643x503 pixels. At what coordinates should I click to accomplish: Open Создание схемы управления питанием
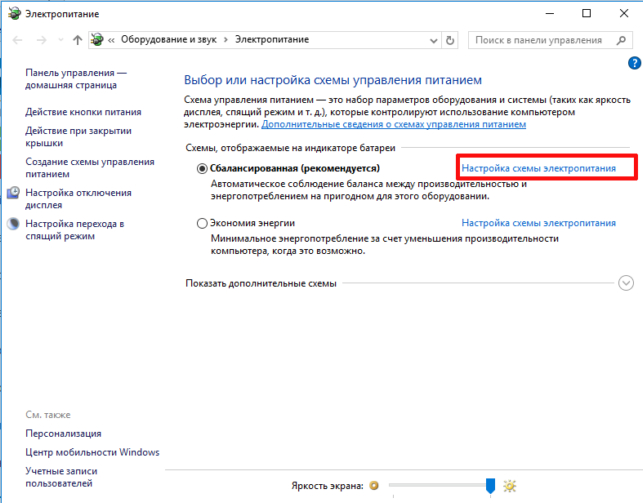(90, 168)
